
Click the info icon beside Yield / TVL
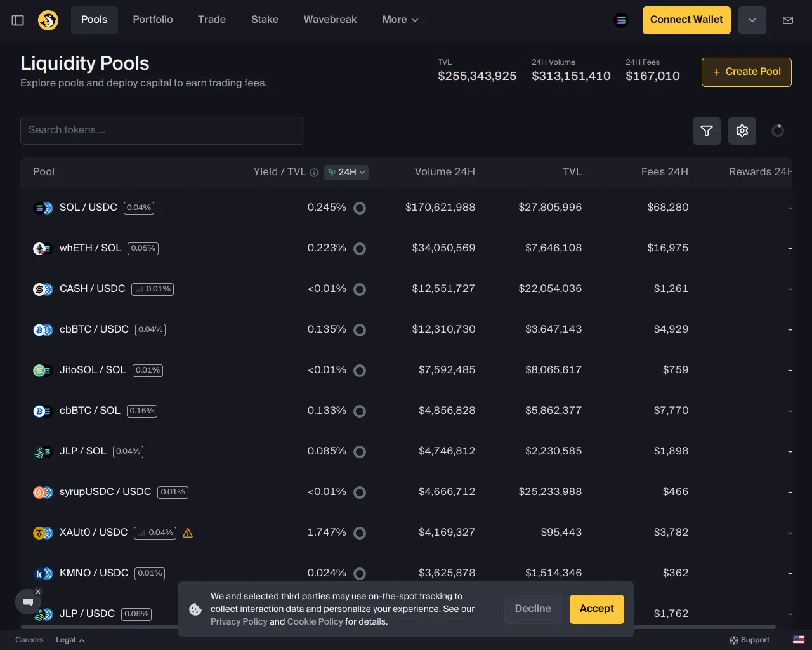point(314,173)
